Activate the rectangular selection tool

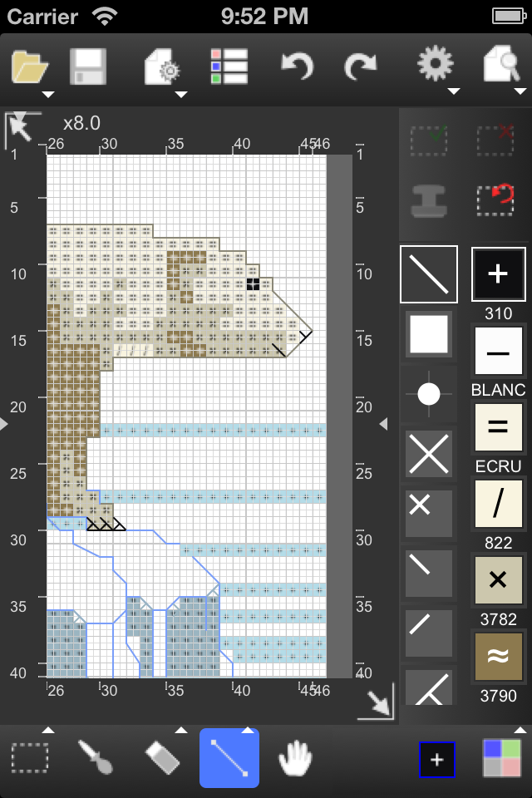click(x=30, y=758)
